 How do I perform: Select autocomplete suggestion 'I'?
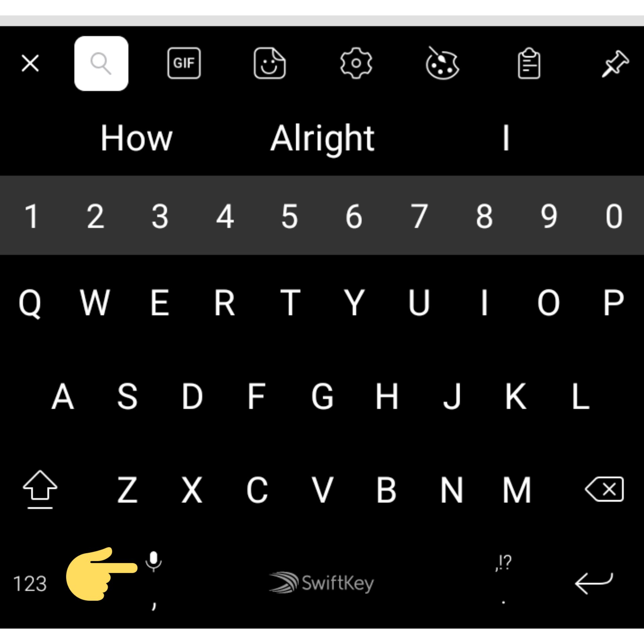504,137
